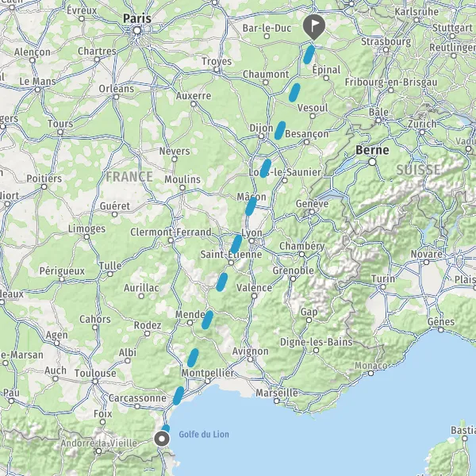The height and width of the screenshot is (476, 476).
Task: Click the Toulouse city marker
Action: click(95, 382)
